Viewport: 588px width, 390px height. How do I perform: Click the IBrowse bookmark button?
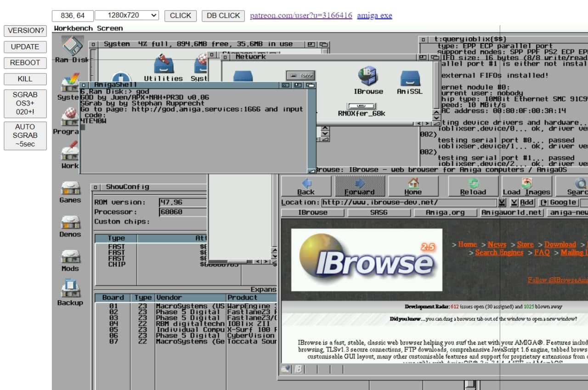312,213
